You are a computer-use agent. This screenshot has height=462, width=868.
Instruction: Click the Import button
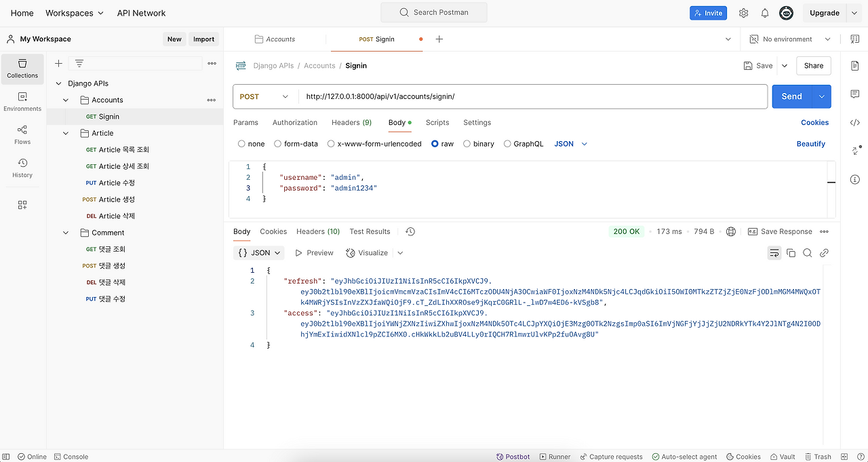[x=203, y=39]
